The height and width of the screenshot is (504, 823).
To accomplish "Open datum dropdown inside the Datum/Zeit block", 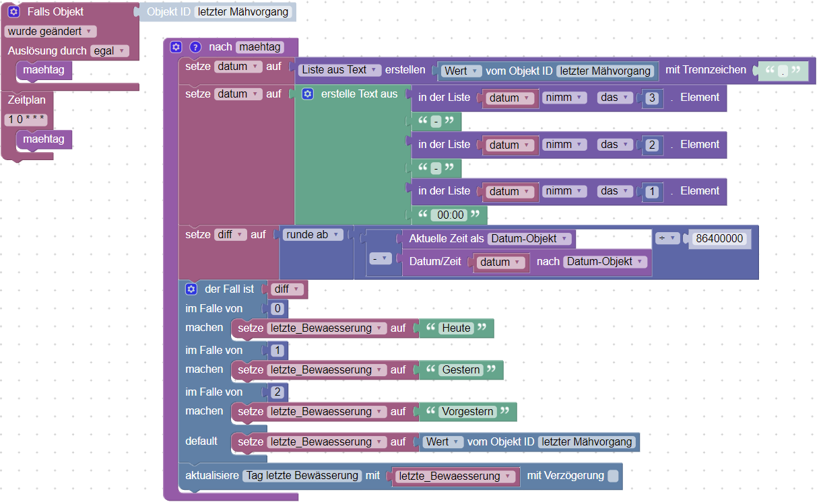I will pyautogui.click(x=500, y=262).
